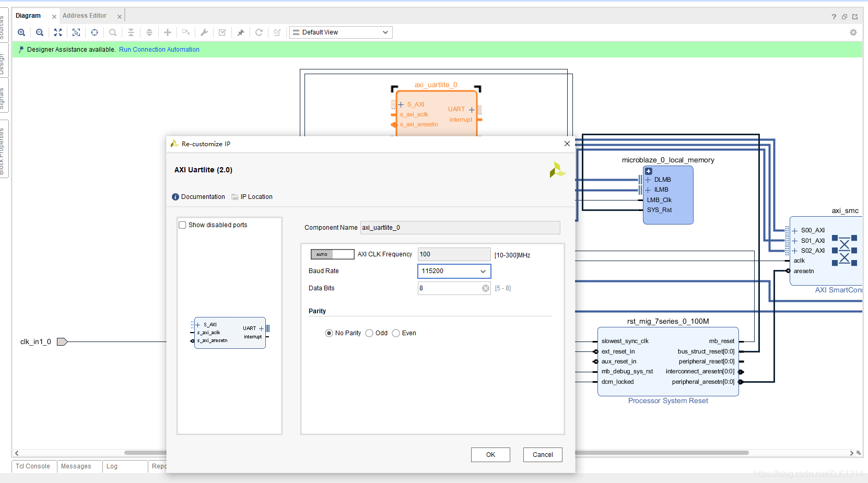
Task: Expand S02_AXI port on axi_smc
Action: click(795, 251)
